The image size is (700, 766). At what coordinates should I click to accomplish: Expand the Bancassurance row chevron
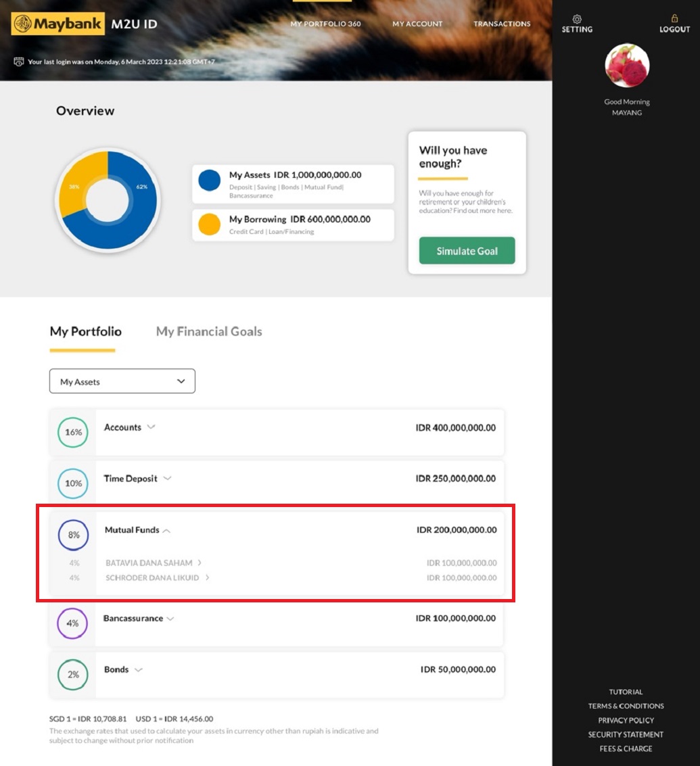[170, 619]
